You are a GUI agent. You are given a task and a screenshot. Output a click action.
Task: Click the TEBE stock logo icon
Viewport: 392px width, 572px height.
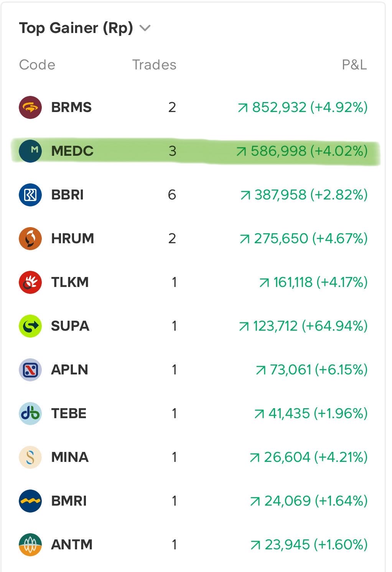30,414
